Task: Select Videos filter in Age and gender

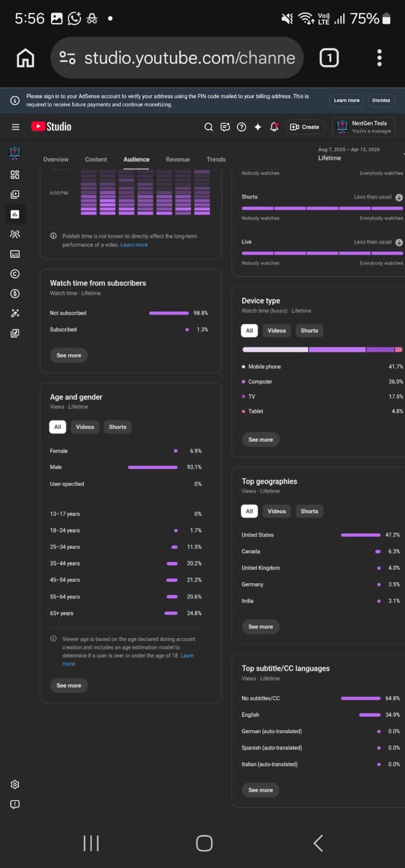Action: point(85,427)
